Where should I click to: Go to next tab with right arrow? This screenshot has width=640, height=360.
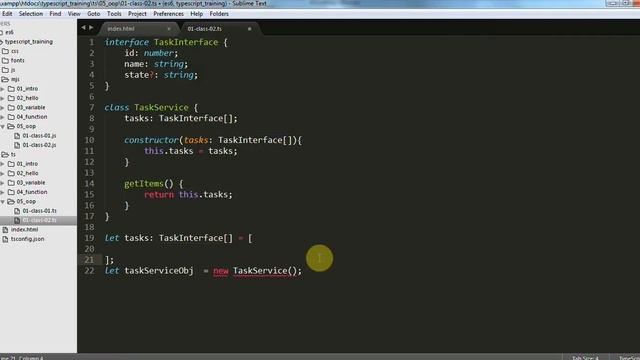pyautogui.click(x=91, y=28)
